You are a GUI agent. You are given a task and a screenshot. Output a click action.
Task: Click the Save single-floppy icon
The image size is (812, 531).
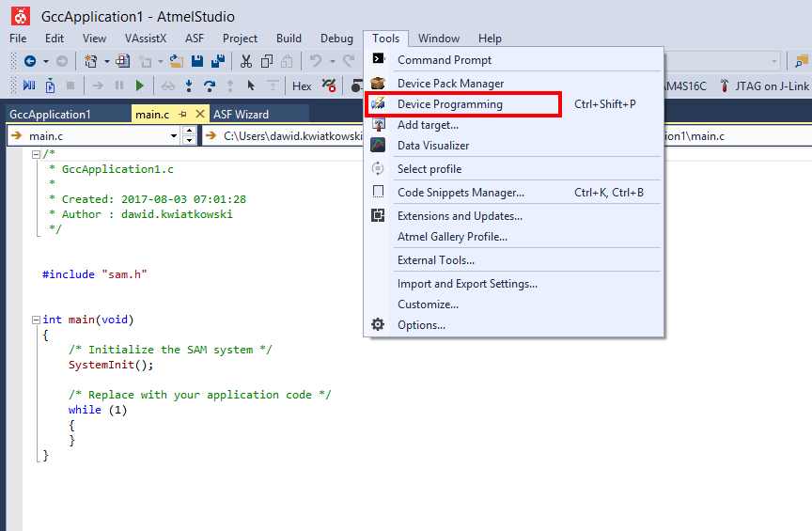pyautogui.click(x=197, y=61)
